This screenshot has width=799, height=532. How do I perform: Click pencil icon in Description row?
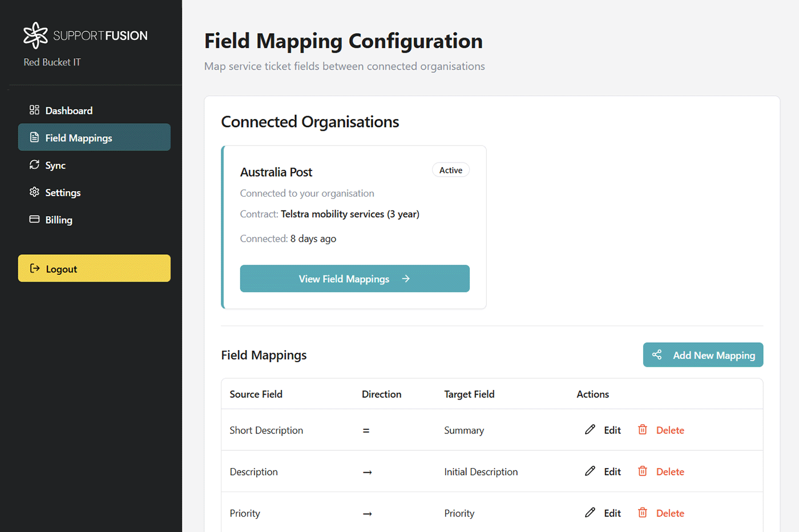[x=590, y=472]
